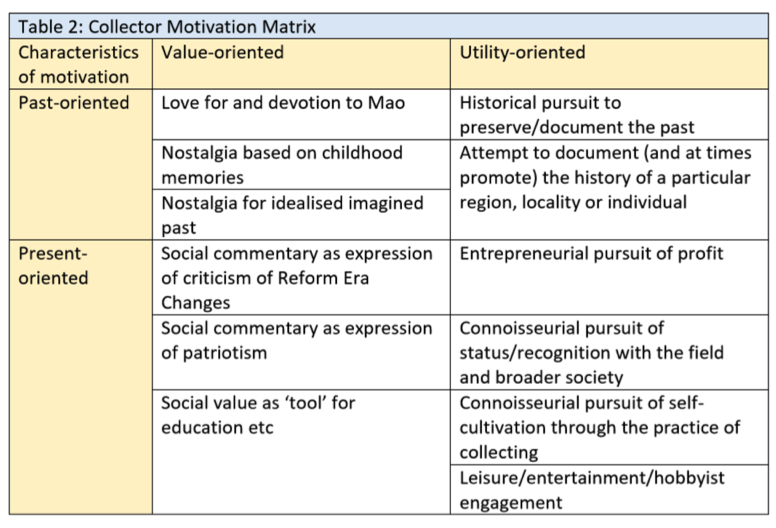The width and height of the screenshot is (776, 528).
Task: Click the criticism of Reform Era Changes cell
Action: [x=301, y=278]
